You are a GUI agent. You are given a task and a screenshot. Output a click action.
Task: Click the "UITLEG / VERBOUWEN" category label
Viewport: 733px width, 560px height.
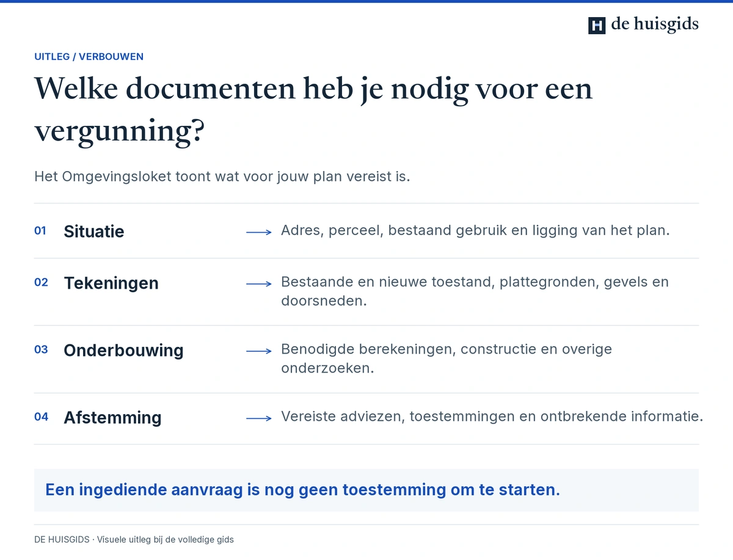(89, 57)
